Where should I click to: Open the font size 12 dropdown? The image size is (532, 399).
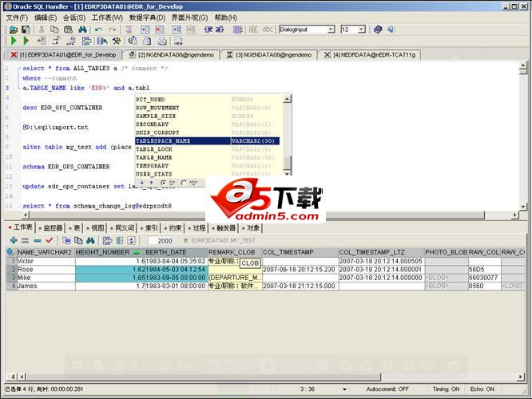click(x=361, y=30)
